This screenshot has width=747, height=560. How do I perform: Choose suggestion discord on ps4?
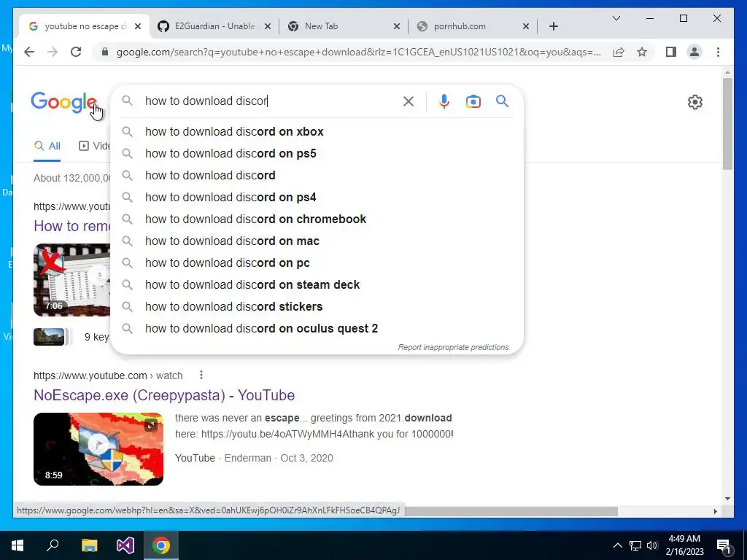317,197
